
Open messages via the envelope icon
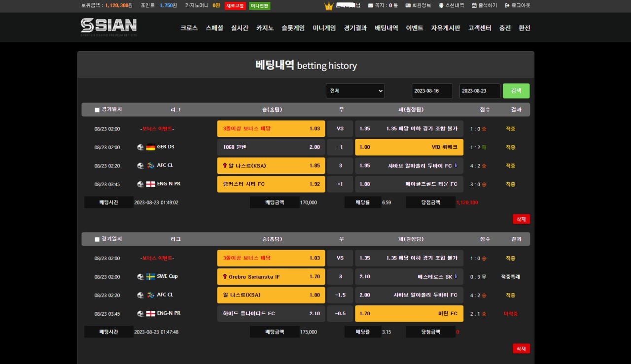[371, 6]
